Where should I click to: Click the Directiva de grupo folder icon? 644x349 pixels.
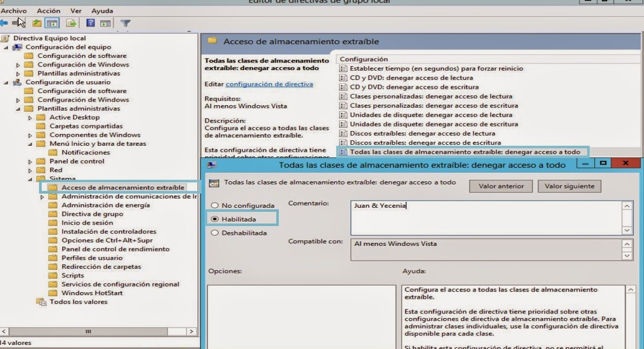pos(53,214)
